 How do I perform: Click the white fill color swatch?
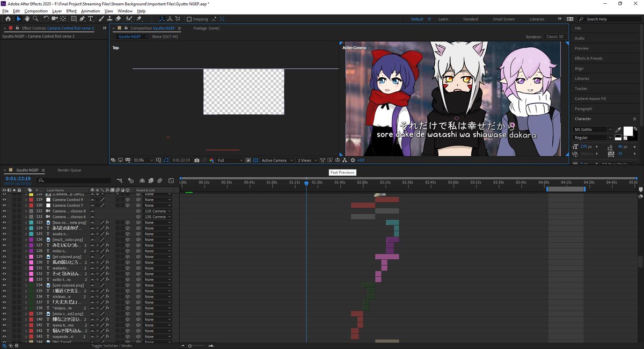click(627, 131)
